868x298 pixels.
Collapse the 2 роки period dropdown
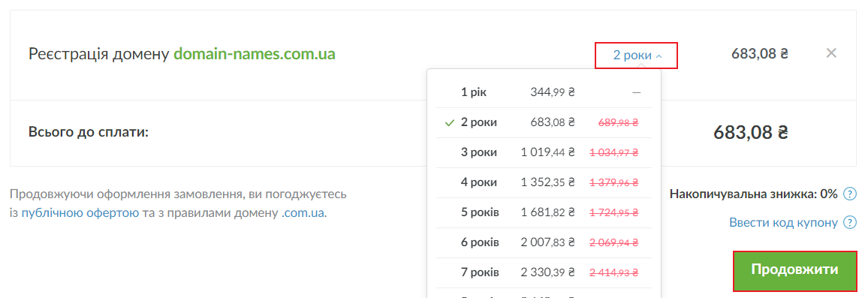click(x=637, y=56)
